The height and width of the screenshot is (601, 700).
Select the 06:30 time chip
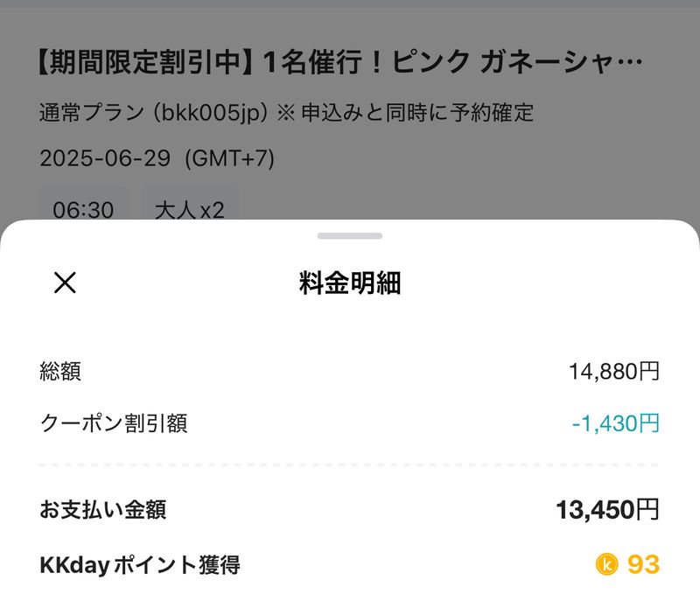point(83,210)
